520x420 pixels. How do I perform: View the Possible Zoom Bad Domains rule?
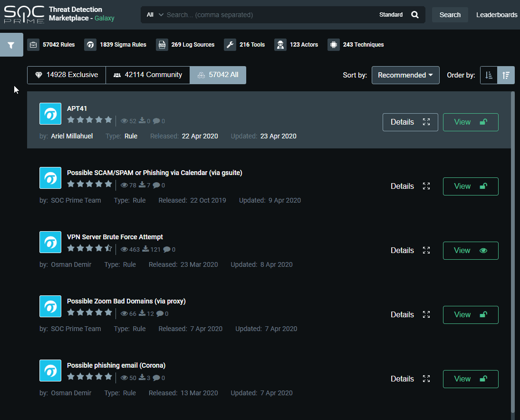471,315
